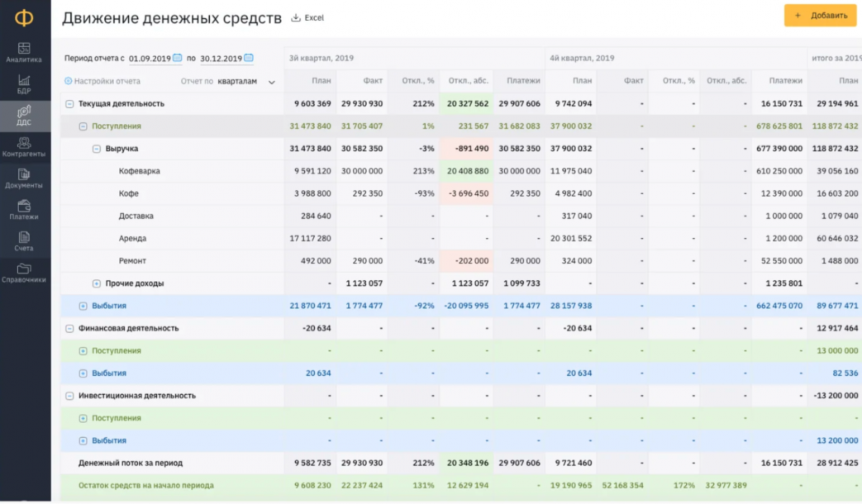Open the report start date calendar
Viewport: 862px width, 504px height.
click(x=178, y=59)
